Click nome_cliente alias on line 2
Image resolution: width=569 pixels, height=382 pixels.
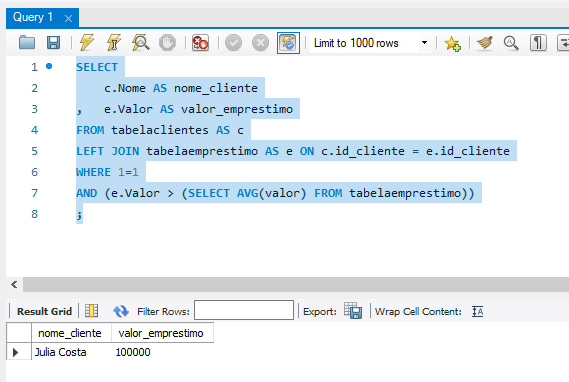tap(216, 88)
